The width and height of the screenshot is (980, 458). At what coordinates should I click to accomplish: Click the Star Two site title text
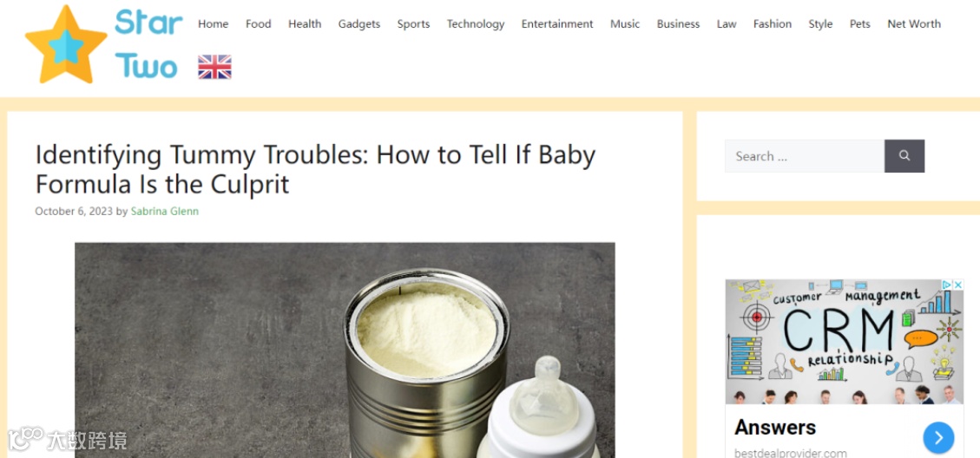pyautogui.click(x=148, y=44)
